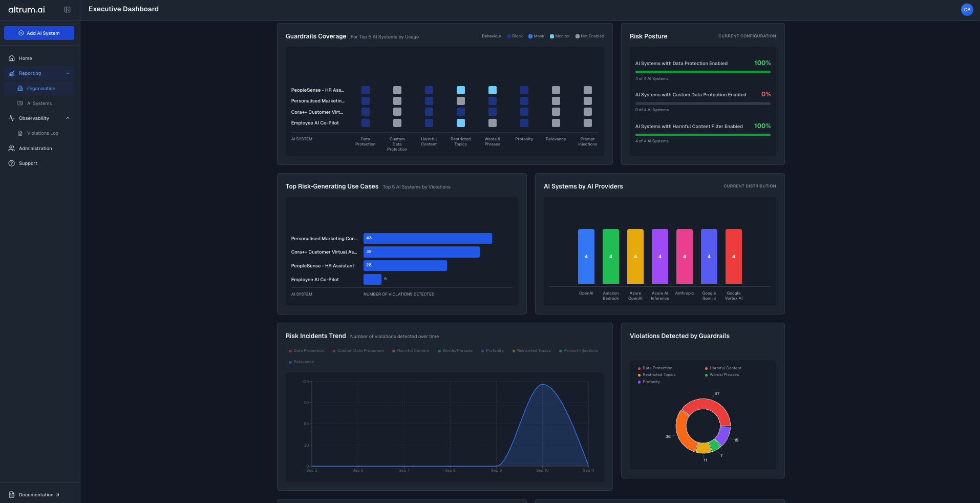Collapse the sidebar panel icon
Image resolution: width=980 pixels, height=503 pixels.
click(67, 10)
